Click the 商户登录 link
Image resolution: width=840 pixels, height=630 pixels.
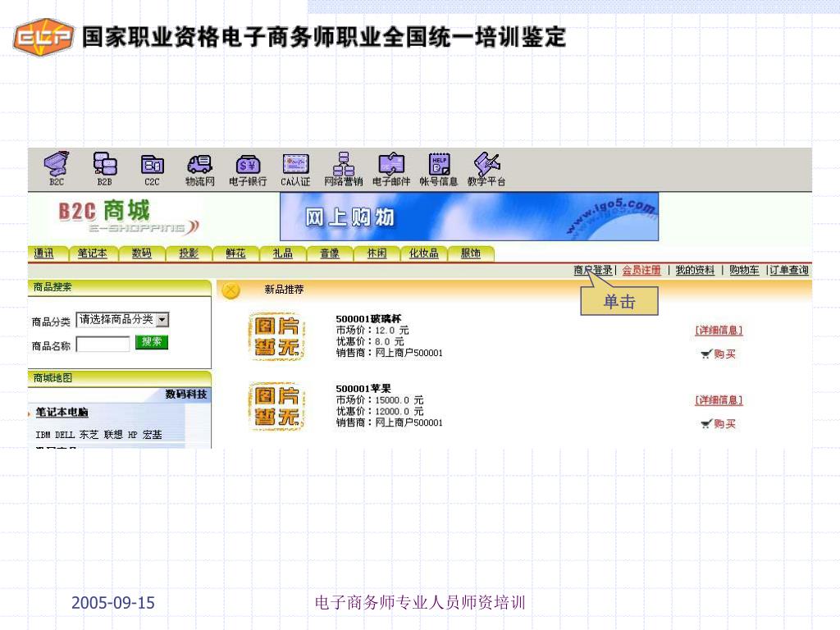pos(593,270)
